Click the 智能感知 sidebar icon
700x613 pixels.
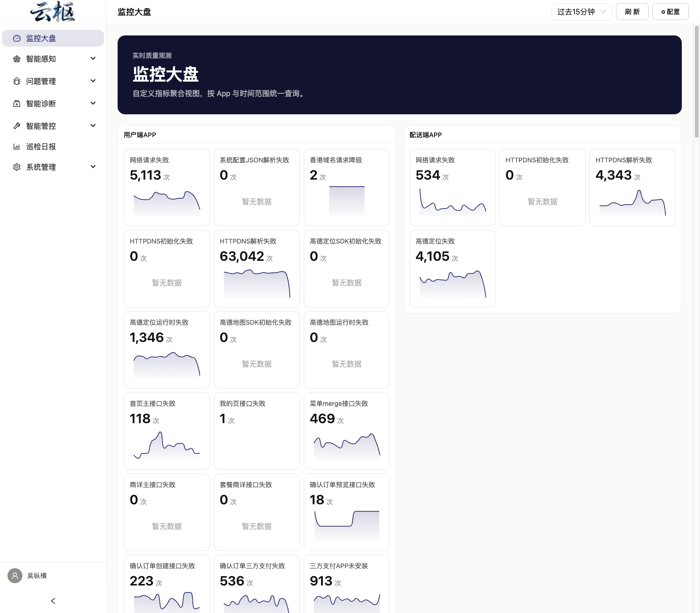coord(17,59)
